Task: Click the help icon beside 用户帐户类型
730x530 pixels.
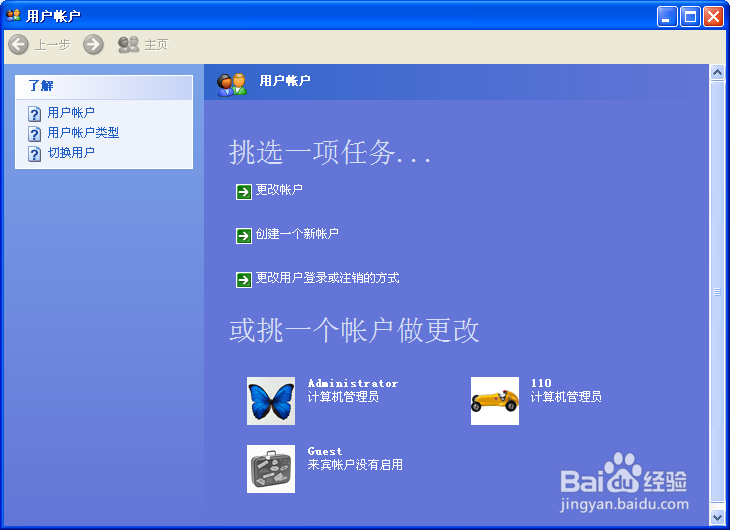Action: coord(34,134)
